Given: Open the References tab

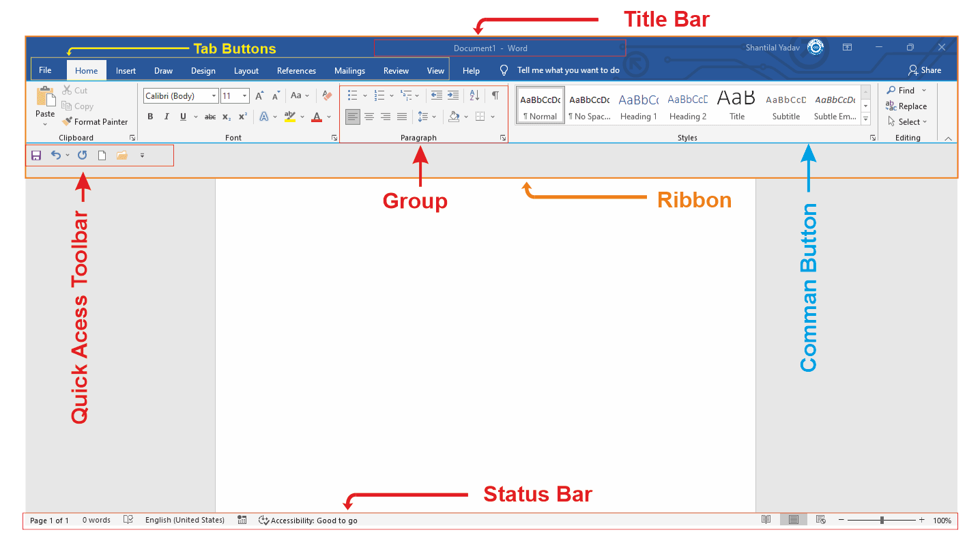Looking at the screenshot, I should (296, 70).
